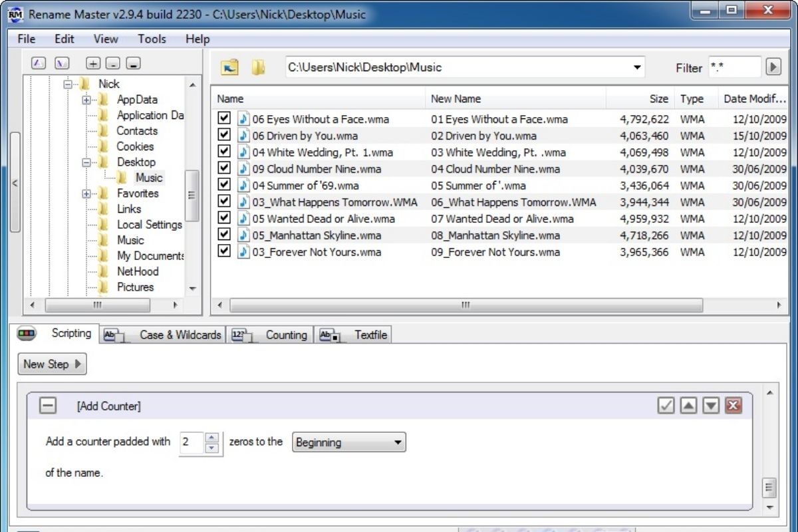Click the Filter text field
Viewport: 798px width, 532px height.
734,67
